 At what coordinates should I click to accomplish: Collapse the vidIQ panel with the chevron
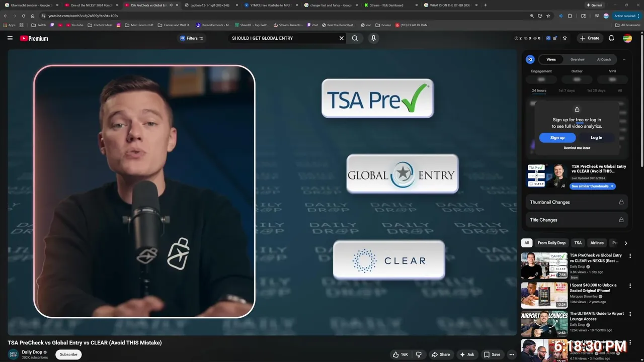624,59
